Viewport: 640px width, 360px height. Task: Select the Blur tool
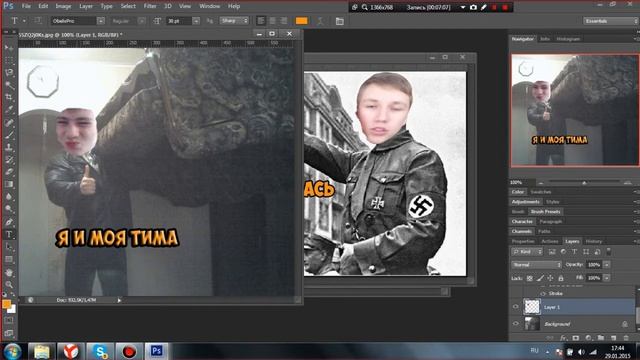point(9,196)
